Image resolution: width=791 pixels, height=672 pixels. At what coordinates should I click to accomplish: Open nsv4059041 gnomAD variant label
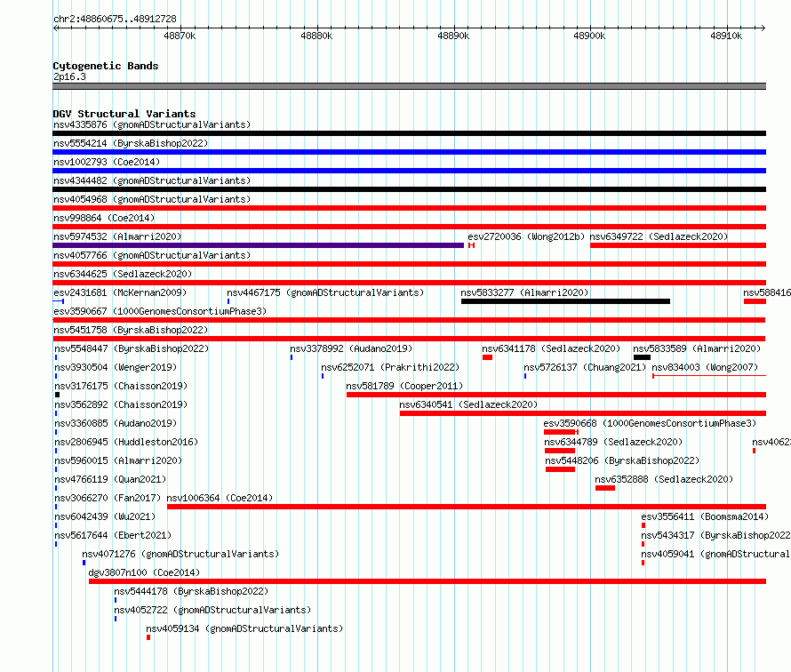click(715, 554)
